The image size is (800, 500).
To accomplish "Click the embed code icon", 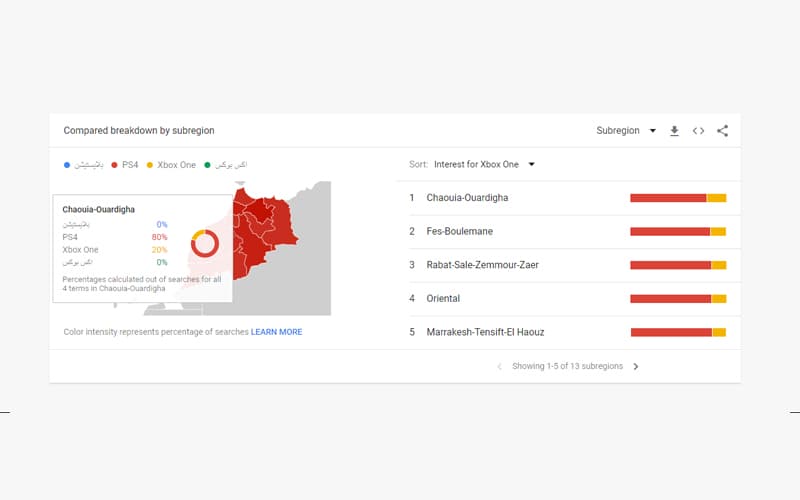I will pyautogui.click(x=698, y=131).
